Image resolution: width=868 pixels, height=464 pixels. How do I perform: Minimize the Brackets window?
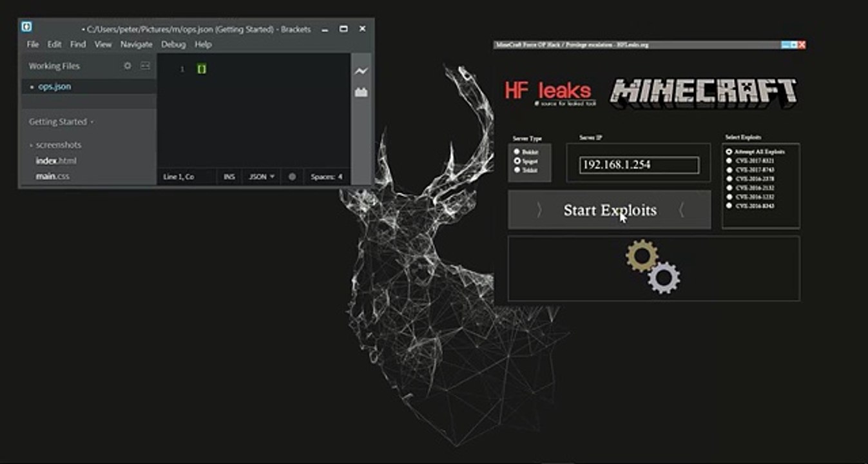325,28
